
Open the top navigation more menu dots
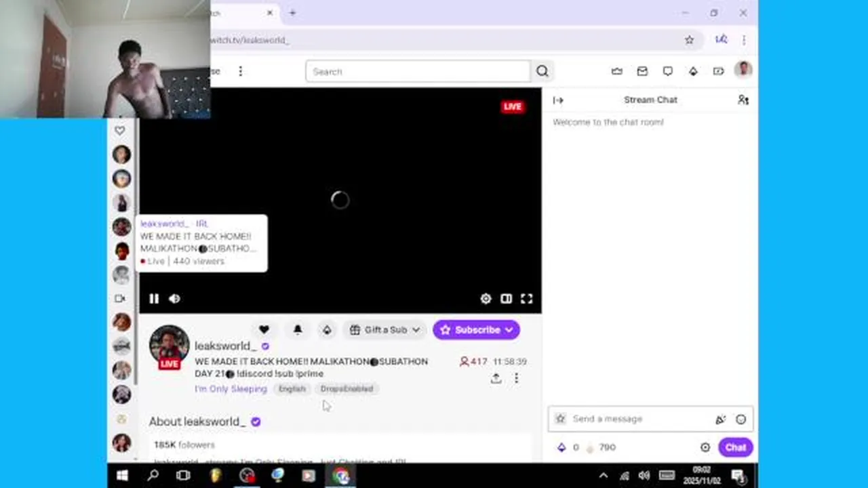[x=240, y=71]
